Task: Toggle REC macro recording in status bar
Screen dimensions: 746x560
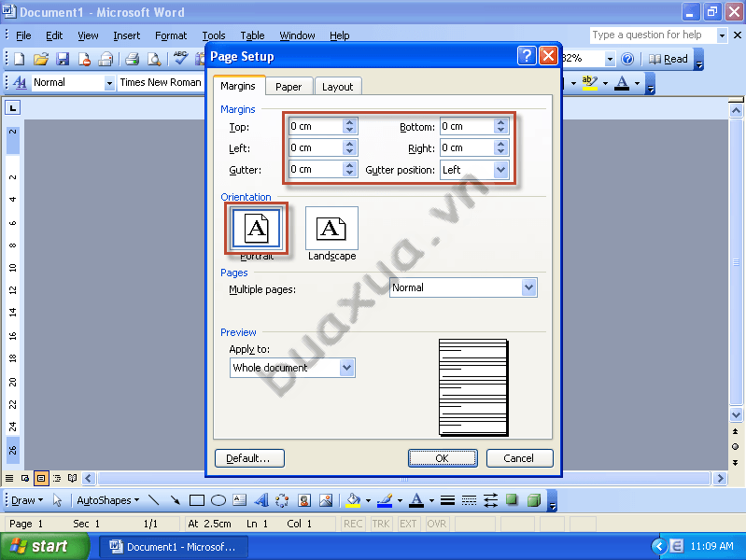Action: 353,524
